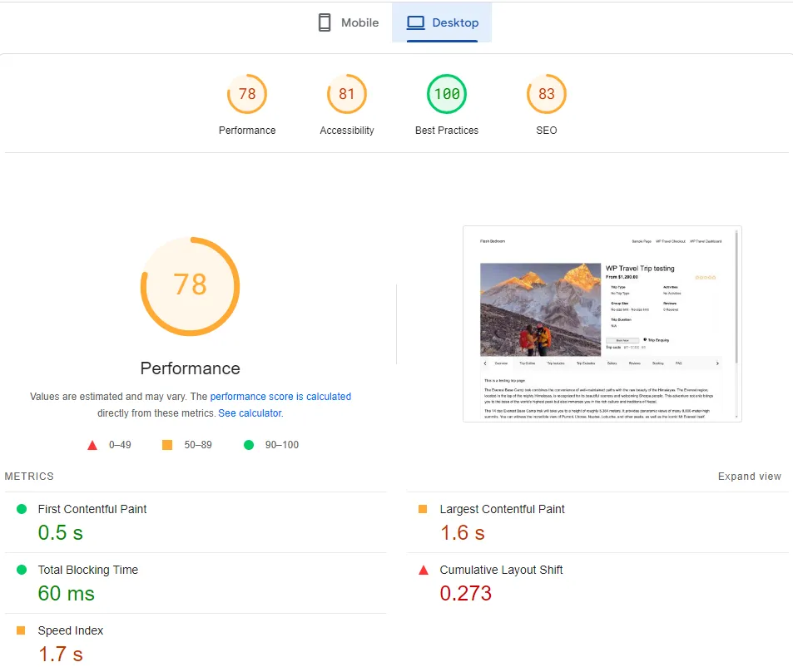793x672 pixels.
Task: Jump to the 100 Best Practices gauge
Action: click(x=447, y=94)
